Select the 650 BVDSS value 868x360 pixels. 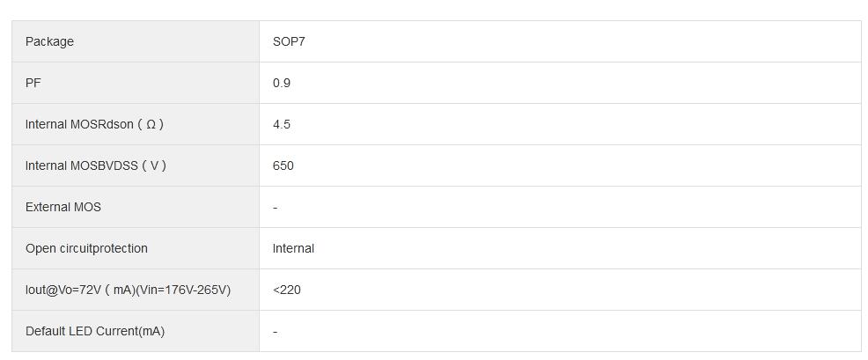[x=283, y=165]
